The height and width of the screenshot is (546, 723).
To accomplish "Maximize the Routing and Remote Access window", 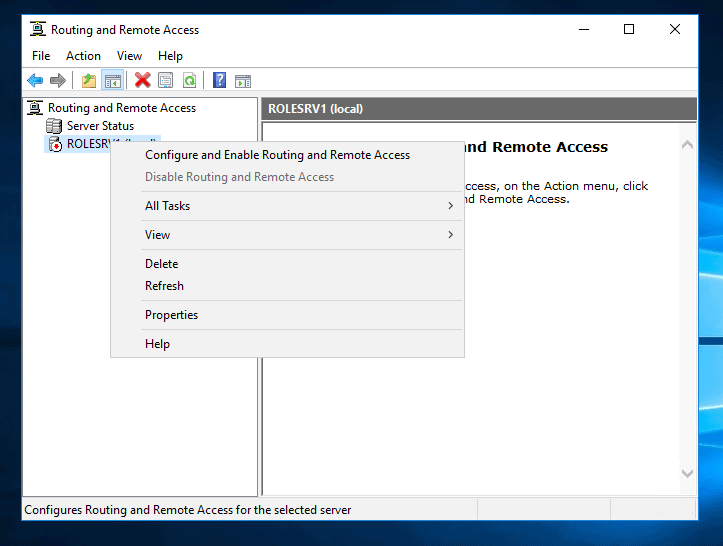I will click(x=629, y=30).
